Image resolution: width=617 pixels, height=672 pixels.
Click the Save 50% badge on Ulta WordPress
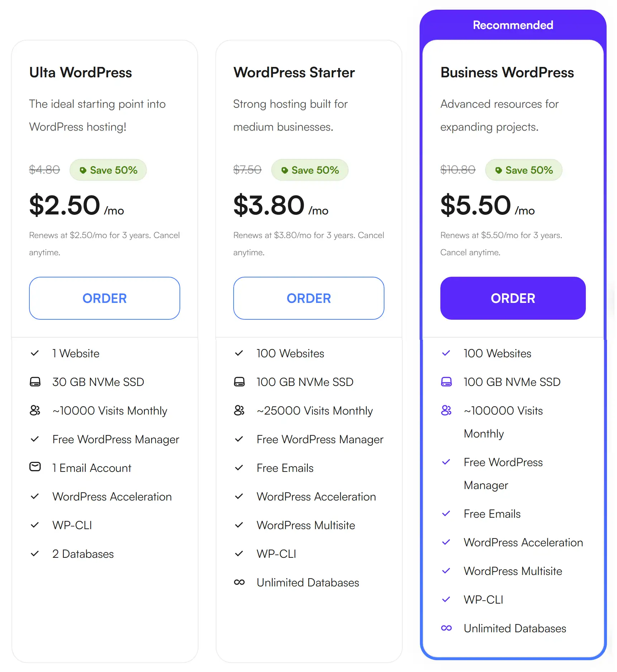click(x=108, y=170)
